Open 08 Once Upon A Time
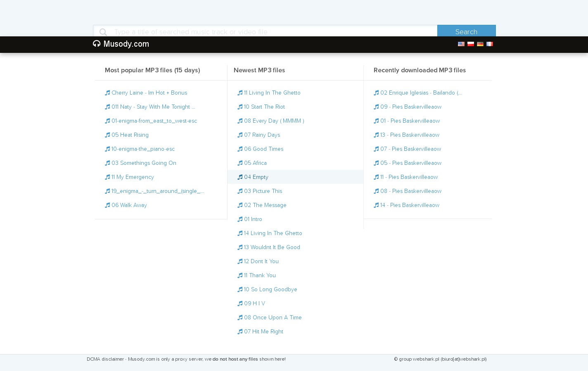 pos(273,318)
